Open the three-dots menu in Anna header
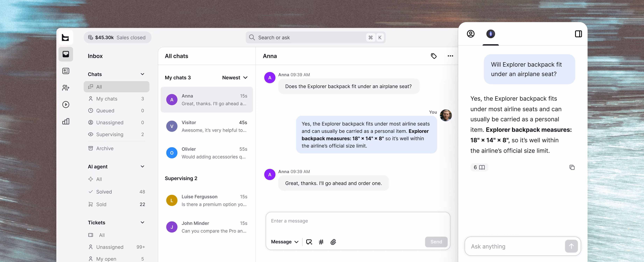Screen dimensions: 644x262 (x=450, y=56)
